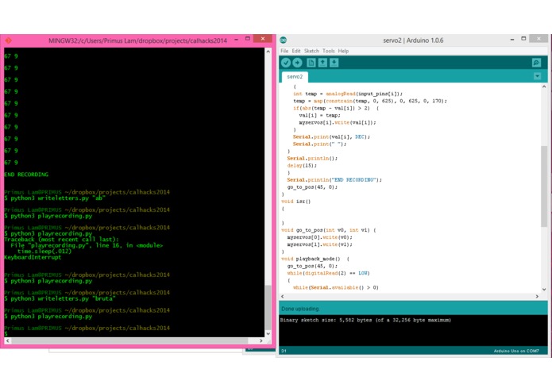Screen dimensions: 552x392
Task: Click the 'myservos[0].write(v0);' code line
Action: (319, 237)
